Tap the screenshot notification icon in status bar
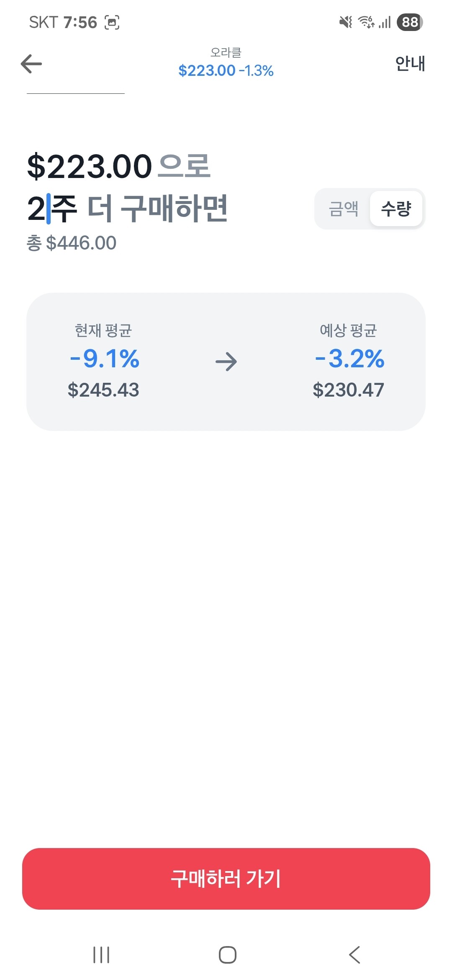Image resolution: width=452 pixels, height=980 pixels. (x=112, y=22)
